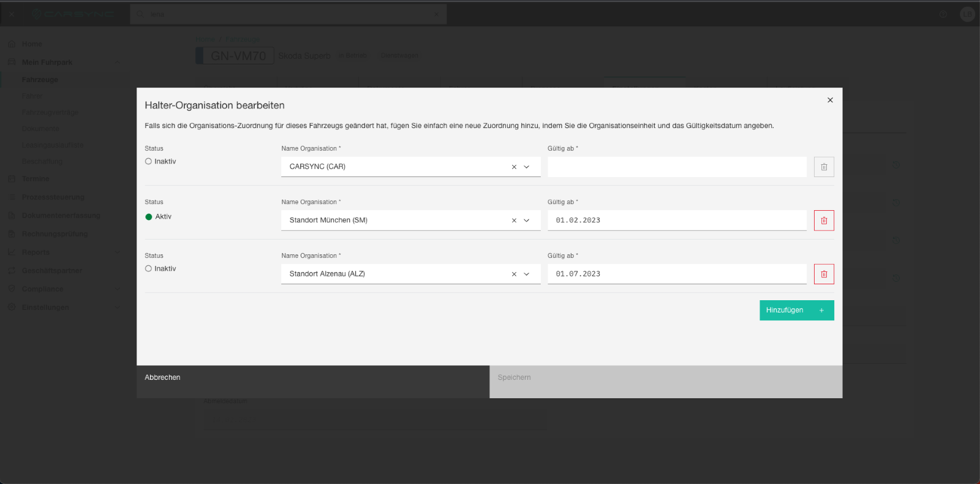Viewport: 980px width, 484px height.
Task: Open the user avatar menu
Action: [967, 14]
